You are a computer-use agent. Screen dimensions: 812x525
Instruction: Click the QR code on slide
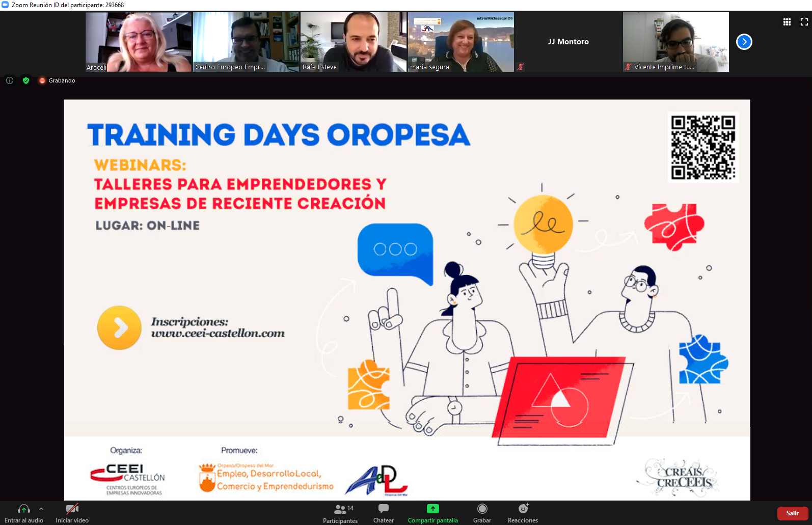(703, 148)
